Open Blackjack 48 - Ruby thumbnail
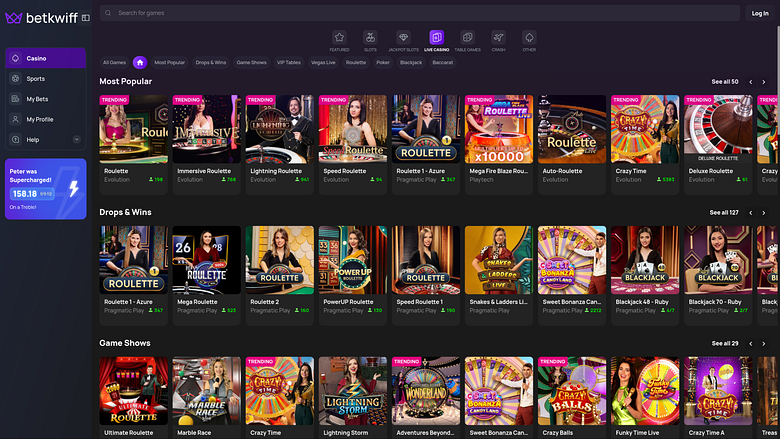This screenshot has width=780, height=439. (x=645, y=260)
